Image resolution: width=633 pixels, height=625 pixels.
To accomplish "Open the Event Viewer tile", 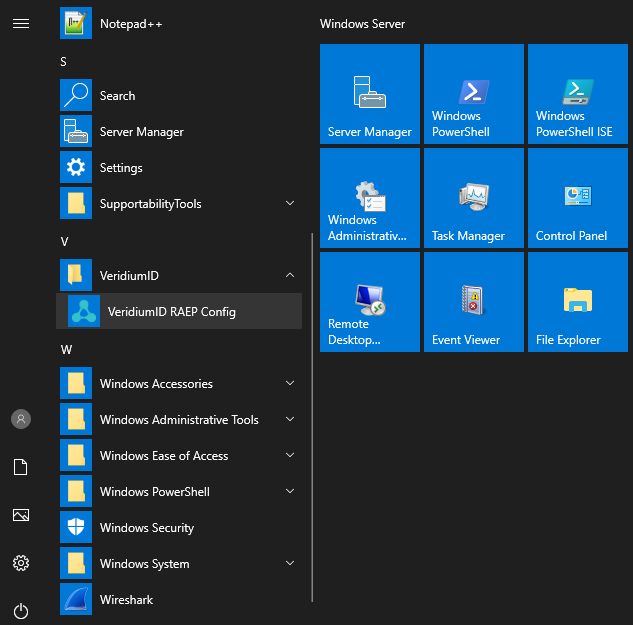I will [x=474, y=303].
